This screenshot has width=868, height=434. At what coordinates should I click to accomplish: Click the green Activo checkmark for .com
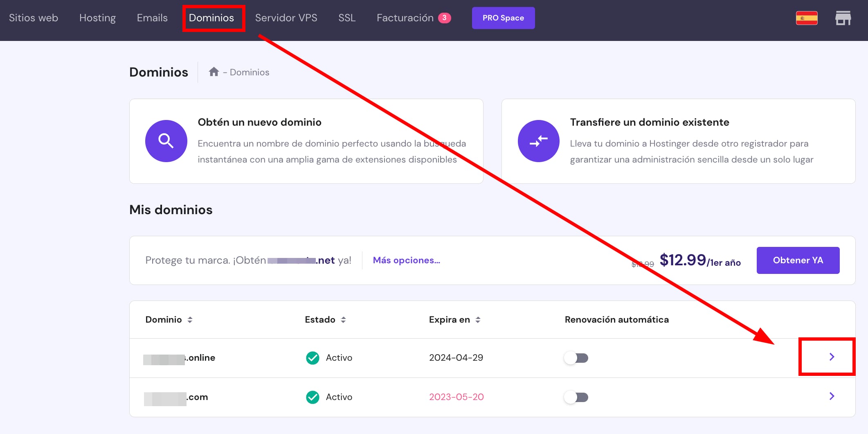tap(313, 397)
